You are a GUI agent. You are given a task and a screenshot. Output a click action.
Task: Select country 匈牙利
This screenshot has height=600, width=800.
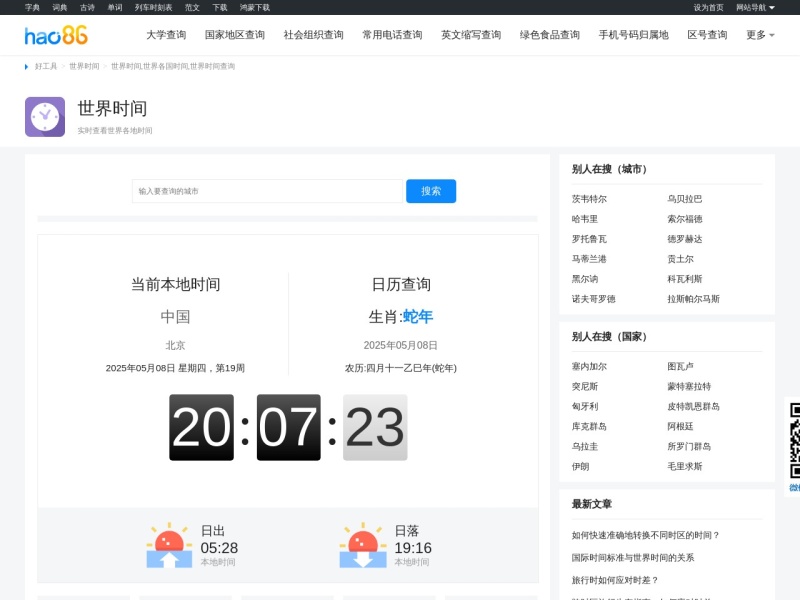point(585,406)
